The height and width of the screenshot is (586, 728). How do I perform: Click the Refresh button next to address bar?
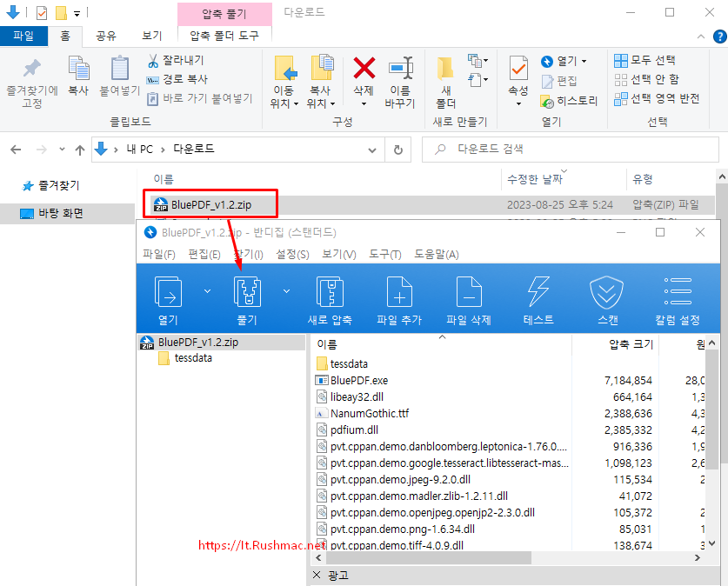pyautogui.click(x=397, y=150)
